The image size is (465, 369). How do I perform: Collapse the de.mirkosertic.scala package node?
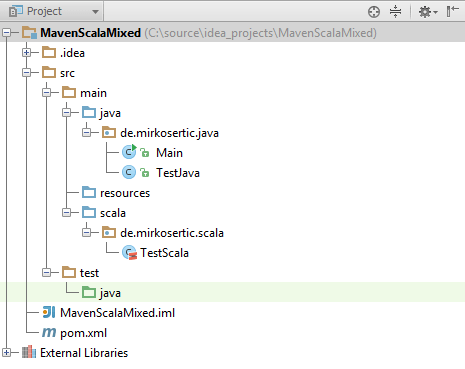86,233
